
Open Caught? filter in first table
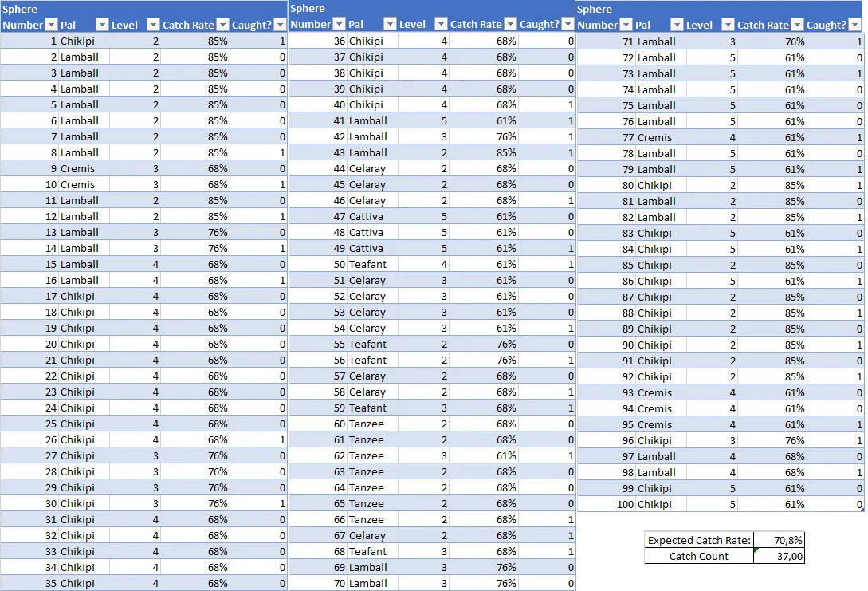280,25
